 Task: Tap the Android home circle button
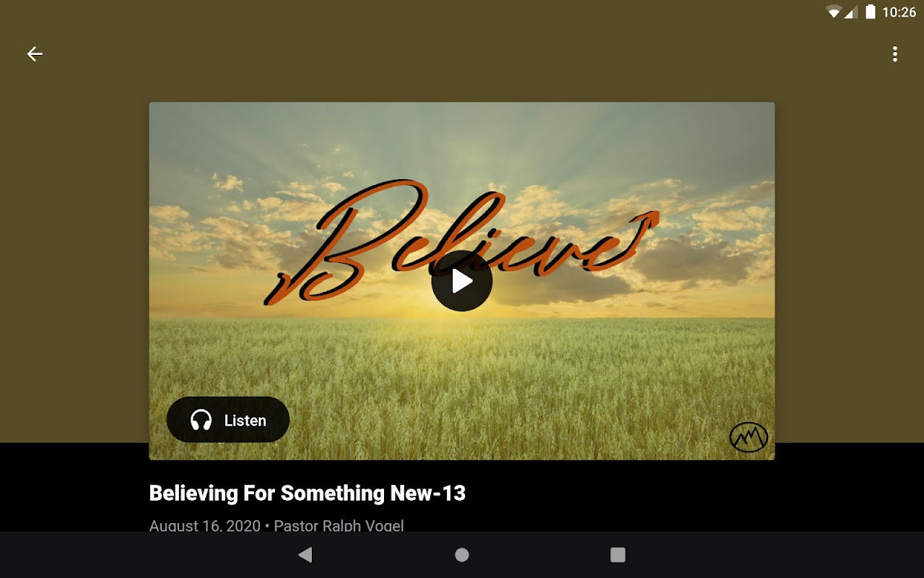point(462,555)
